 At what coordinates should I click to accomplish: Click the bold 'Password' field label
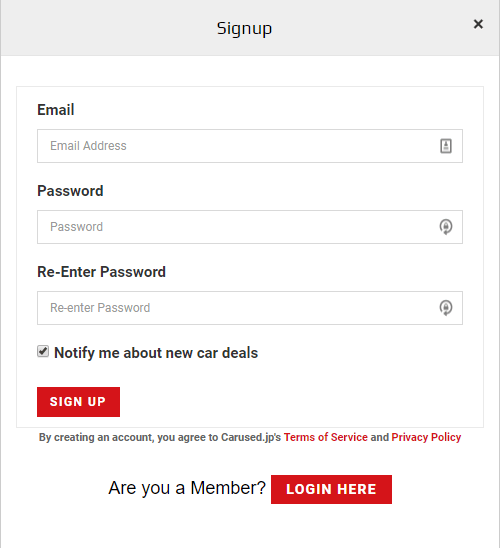click(x=70, y=191)
